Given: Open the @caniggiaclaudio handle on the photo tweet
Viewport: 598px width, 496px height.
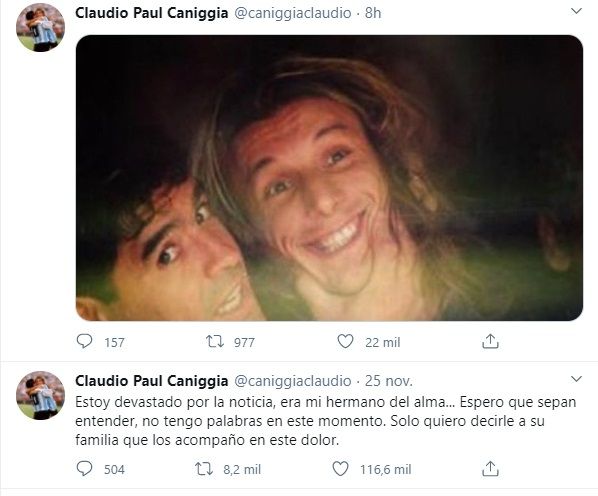Looking at the screenshot, I should pos(293,13).
